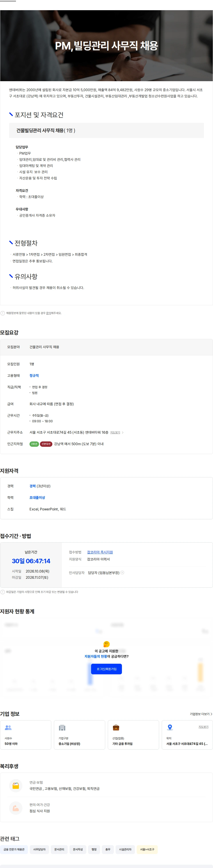Click the 문의 link under job description
This screenshot has width=213, height=868.
[x=49, y=313]
